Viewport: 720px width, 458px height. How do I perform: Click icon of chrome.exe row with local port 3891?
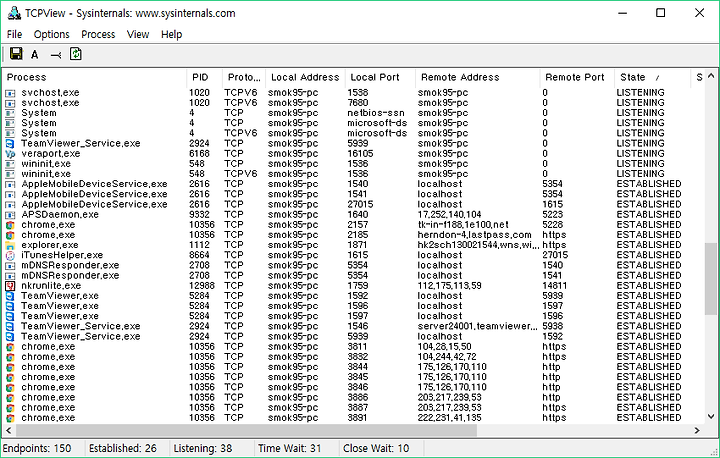click(x=10, y=418)
